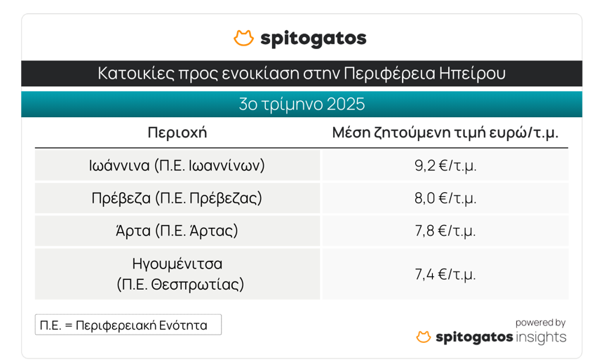Open the bottom spitogatos brand name
This screenshot has height=364, width=613.
pos(474,337)
